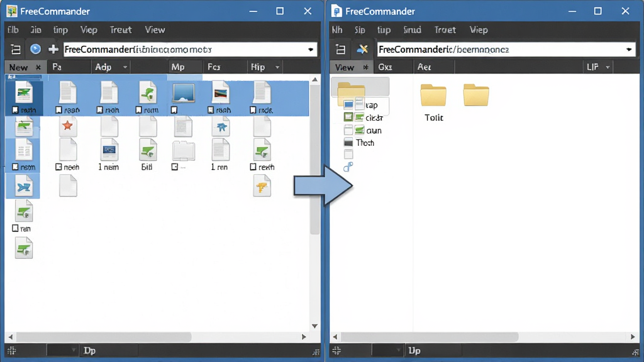Viewport: 644px width, 362px height.
Task: Tick the checkbox beside 'neeh'
Action: coord(58,167)
